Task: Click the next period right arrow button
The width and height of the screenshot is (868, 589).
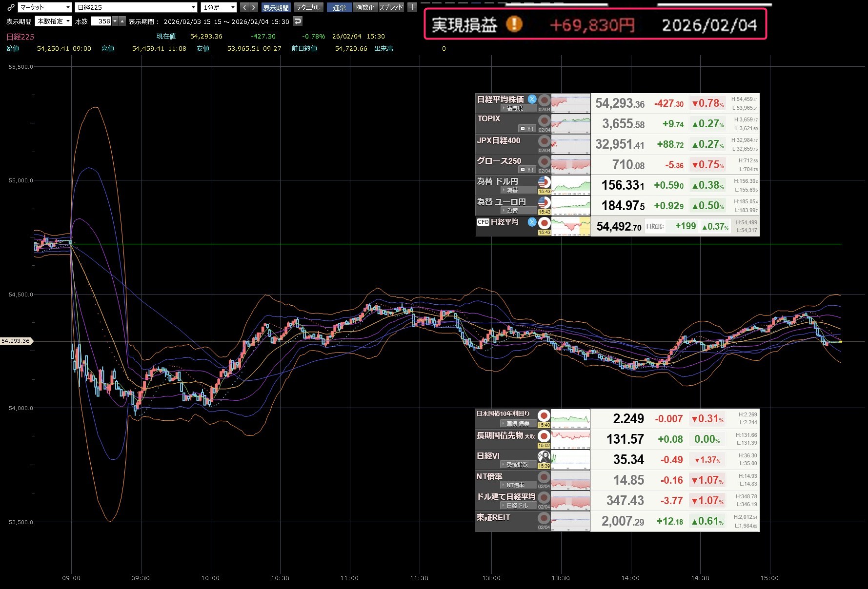Action: [253, 7]
